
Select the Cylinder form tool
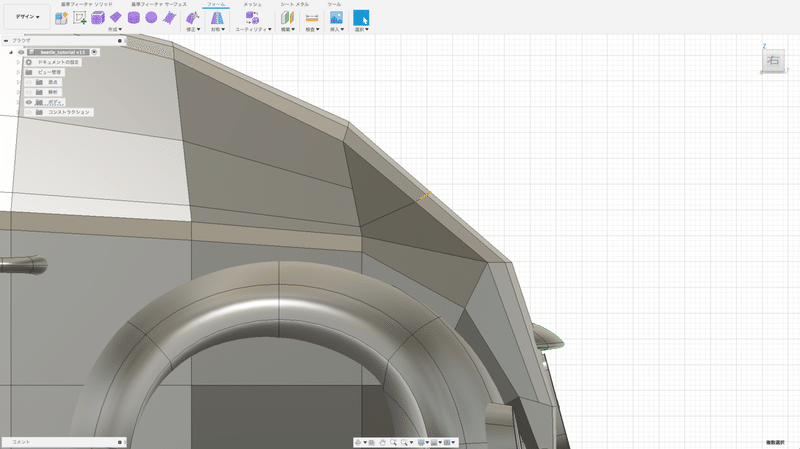pyautogui.click(x=134, y=18)
